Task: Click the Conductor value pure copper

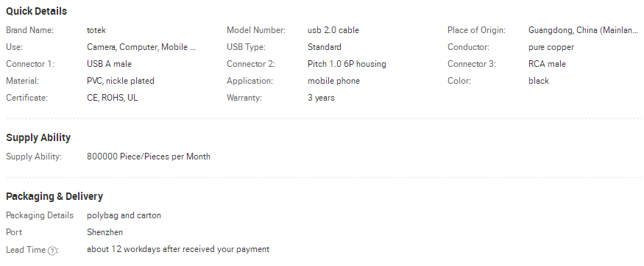Action: (551, 47)
